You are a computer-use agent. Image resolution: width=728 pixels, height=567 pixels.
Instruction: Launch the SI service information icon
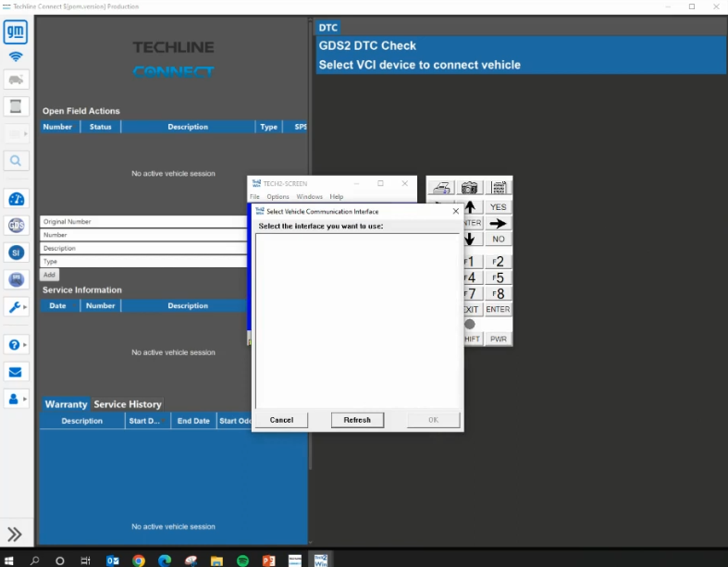click(16, 253)
